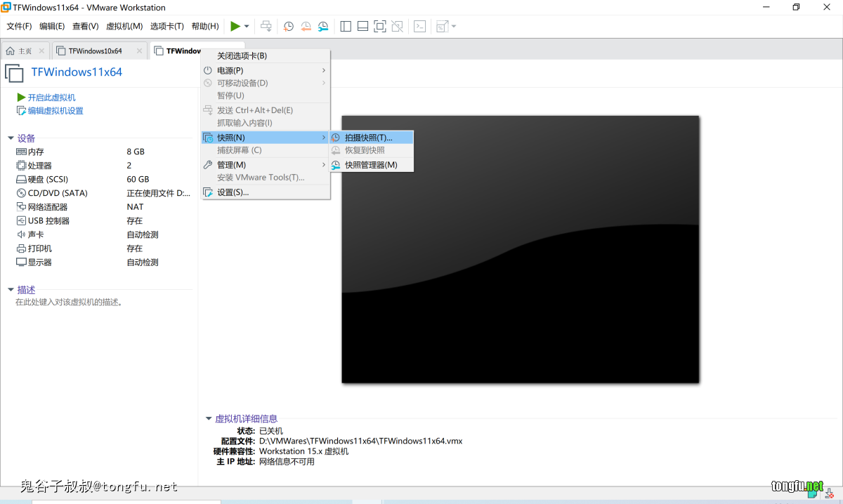Open 设置(S)... from the context menu
Screen dimensions: 843x504
[233, 192]
